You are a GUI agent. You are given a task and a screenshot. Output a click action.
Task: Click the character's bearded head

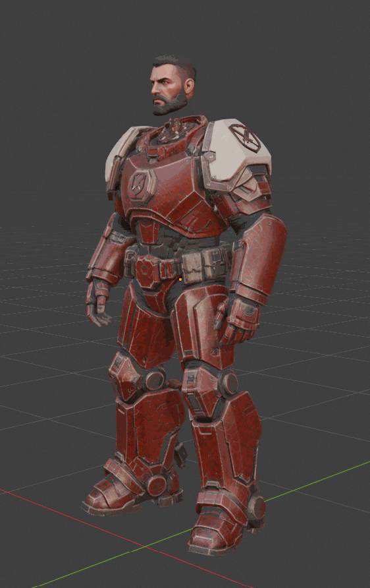(x=173, y=85)
